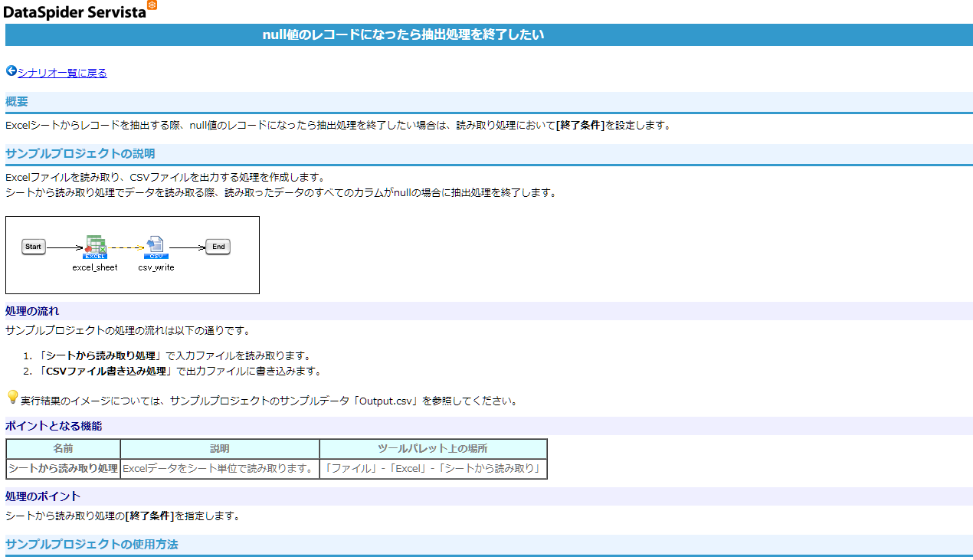This screenshot has height=560, width=973.
Task: Open the シナリオ一覧に戻る link
Action: point(62,74)
